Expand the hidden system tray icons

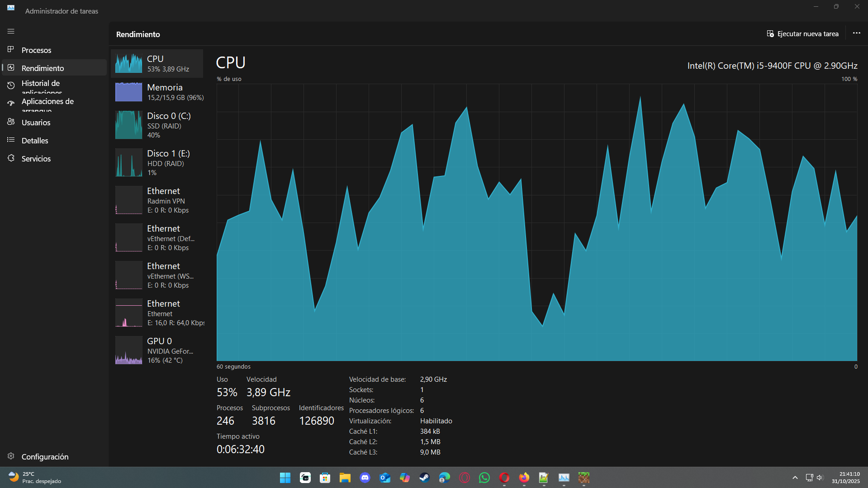(795, 478)
